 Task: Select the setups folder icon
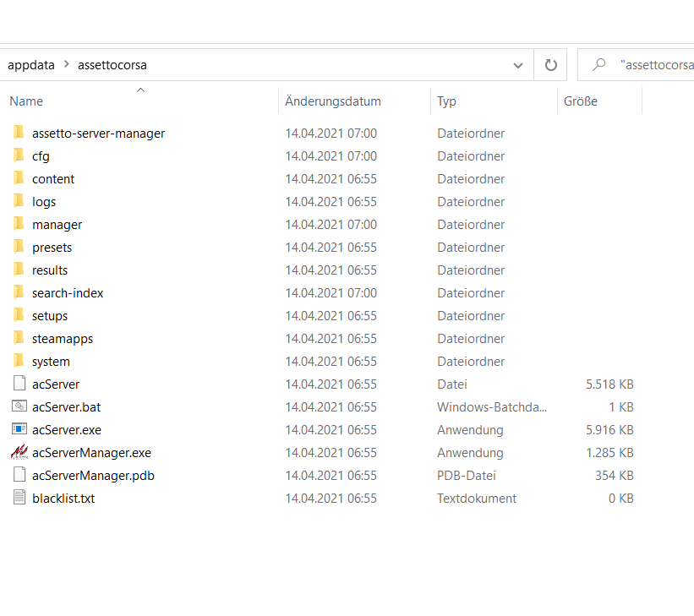(x=19, y=315)
